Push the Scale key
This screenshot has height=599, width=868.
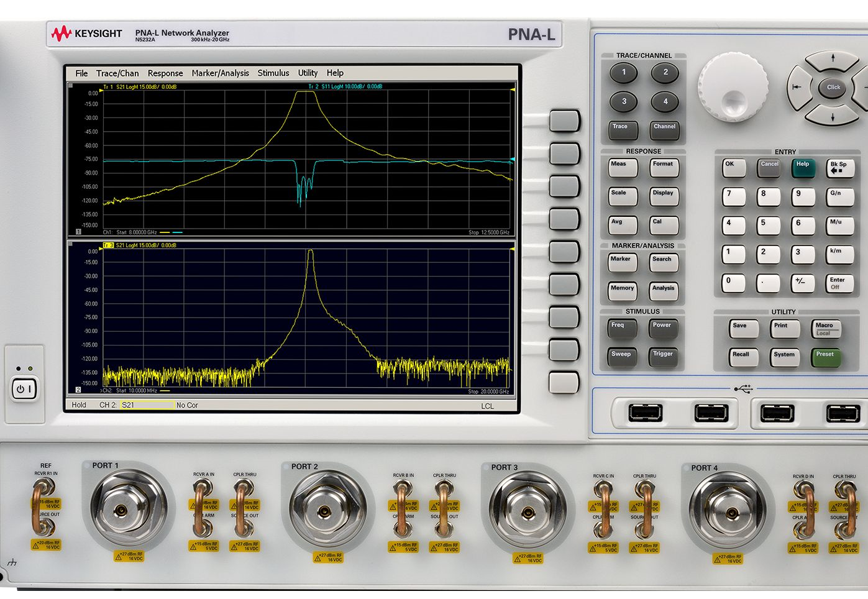tap(623, 196)
